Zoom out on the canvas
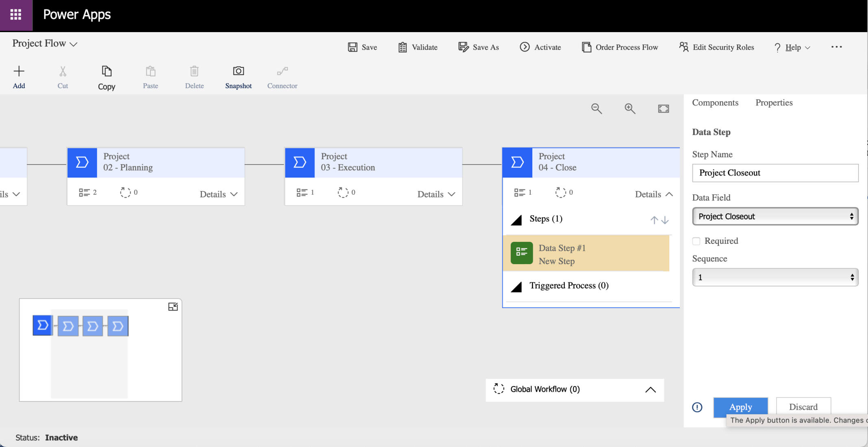This screenshot has width=868, height=447. (x=596, y=108)
